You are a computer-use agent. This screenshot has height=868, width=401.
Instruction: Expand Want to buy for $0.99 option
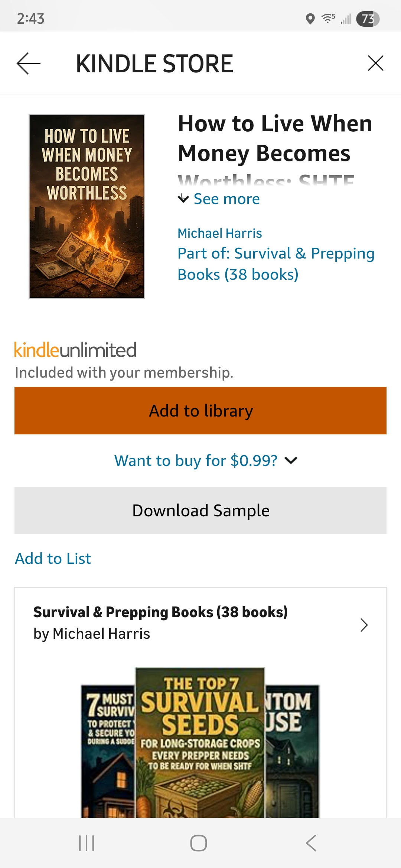click(205, 461)
